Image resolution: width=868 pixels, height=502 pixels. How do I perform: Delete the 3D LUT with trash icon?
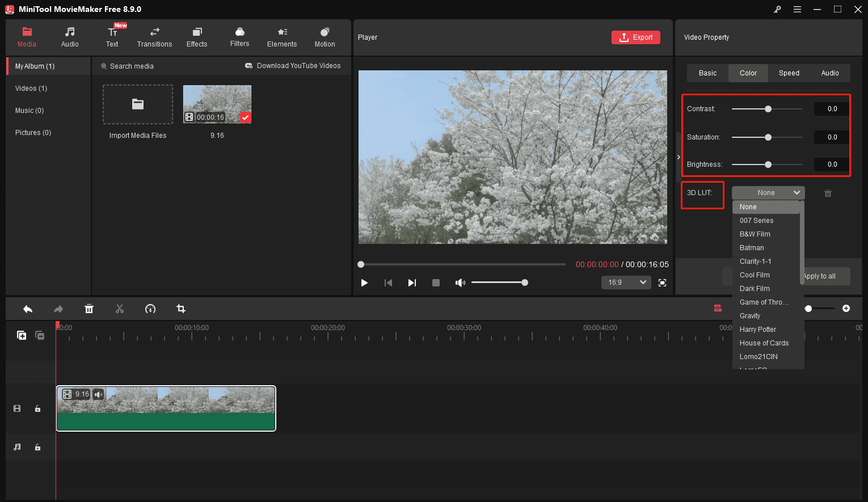828,193
